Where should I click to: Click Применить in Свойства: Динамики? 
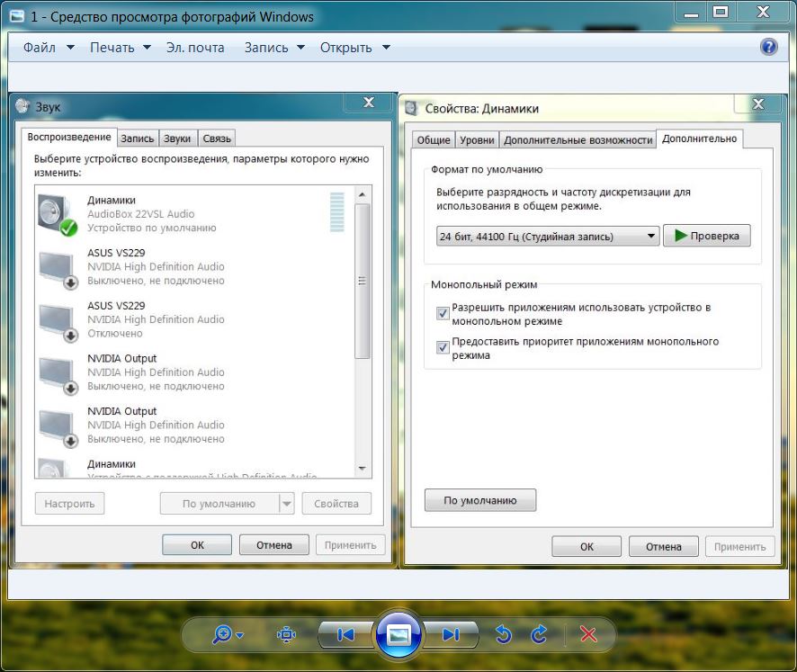click(x=740, y=546)
